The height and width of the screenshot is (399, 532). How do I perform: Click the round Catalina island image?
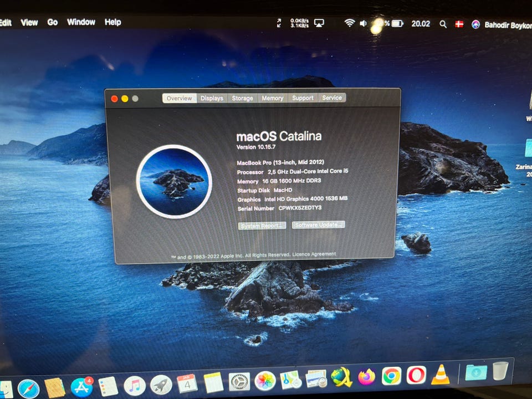pyautogui.click(x=175, y=182)
